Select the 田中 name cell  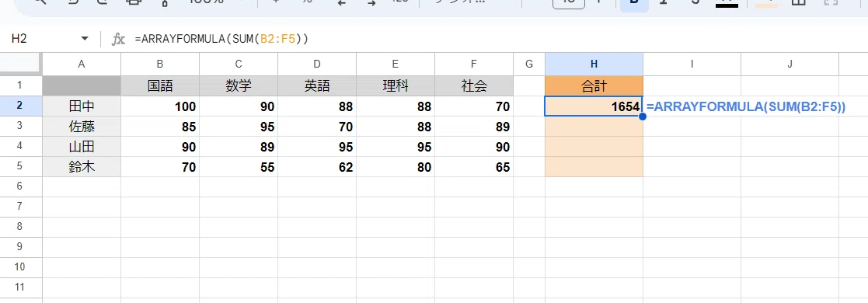82,106
